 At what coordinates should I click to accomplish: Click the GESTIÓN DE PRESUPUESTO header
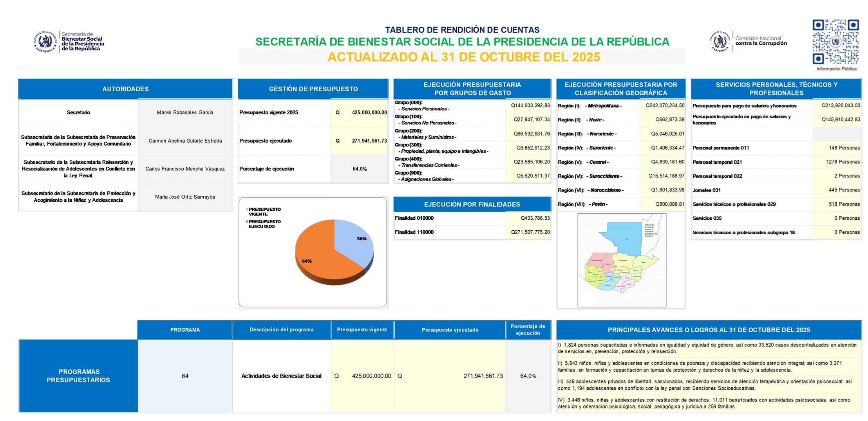click(313, 89)
